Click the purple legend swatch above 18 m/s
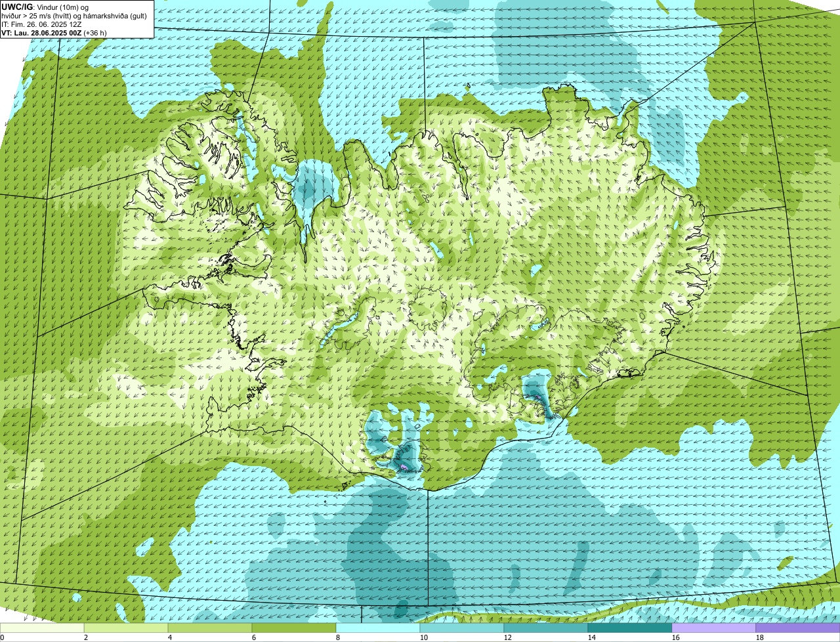840x642 pixels. 798,628
